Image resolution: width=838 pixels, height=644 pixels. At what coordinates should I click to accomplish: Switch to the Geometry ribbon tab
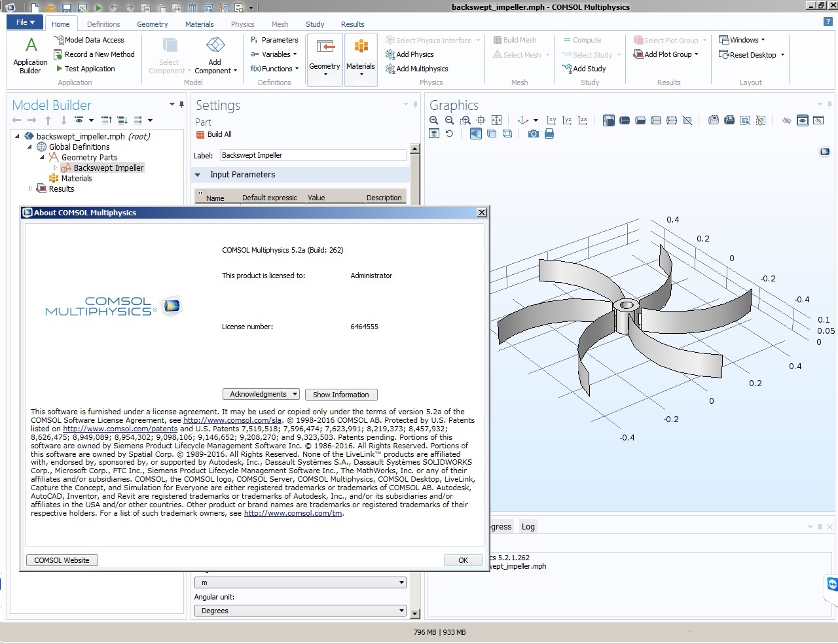coord(153,24)
